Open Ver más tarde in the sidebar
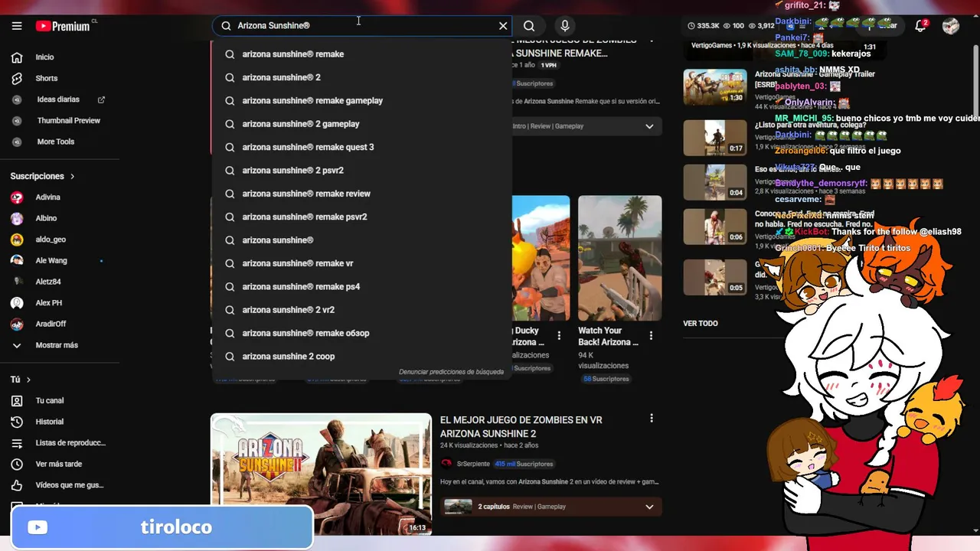Image resolution: width=980 pixels, height=551 pixels. [60, 464]
